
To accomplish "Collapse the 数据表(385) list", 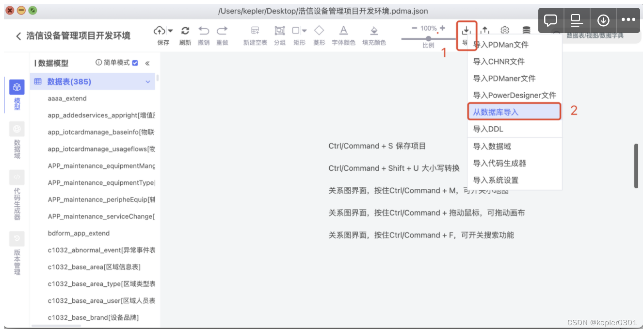I will pyautogui.click(x=148, y=81).
